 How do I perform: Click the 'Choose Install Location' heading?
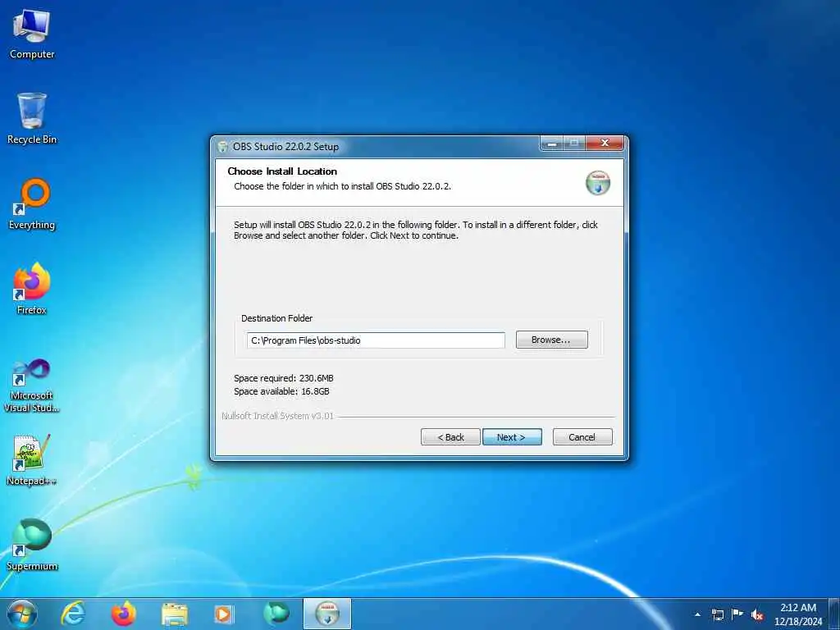coord(282,171)
